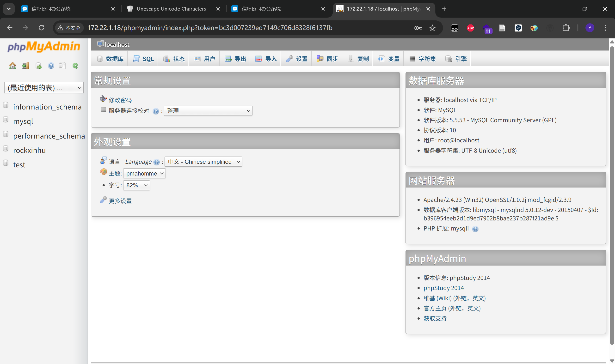The image size is (615, 364).
Task: Click help icon beside server connection collation
Action: point(156,111)
